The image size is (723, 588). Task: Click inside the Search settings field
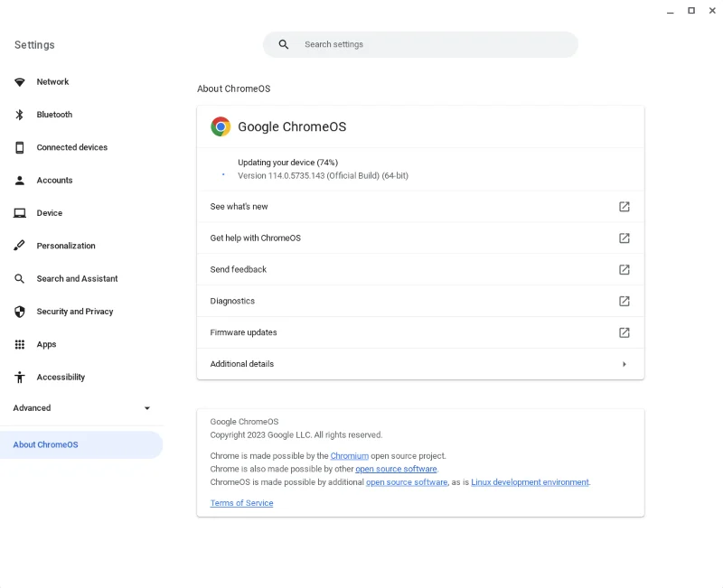[420, 43]
